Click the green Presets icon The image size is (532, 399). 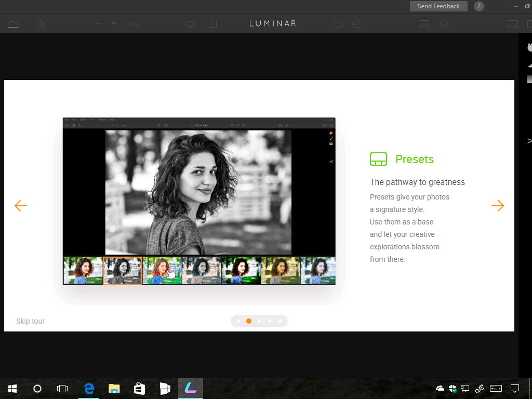pos(378,159)
